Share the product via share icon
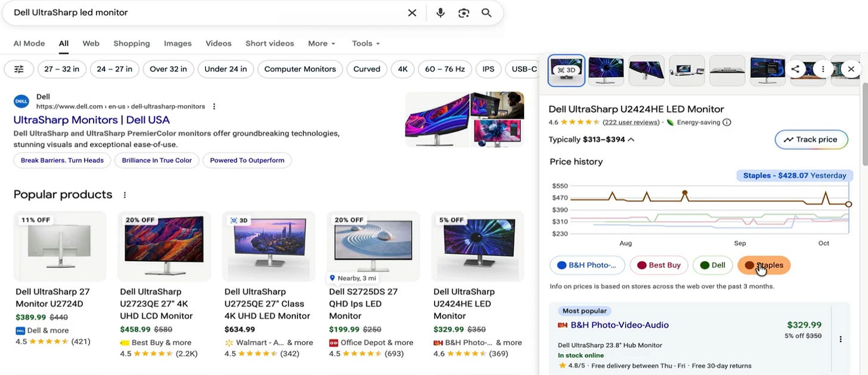 tap(795, 69)
